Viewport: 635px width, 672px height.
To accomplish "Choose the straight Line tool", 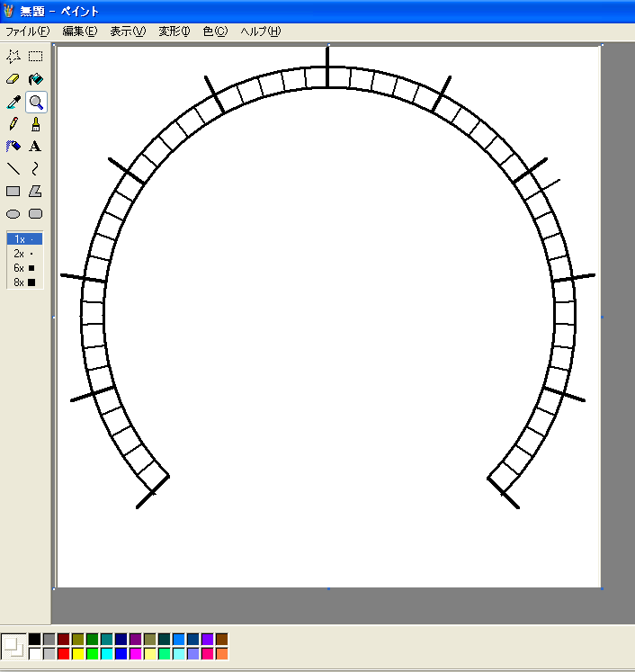I will coord(13,169).
